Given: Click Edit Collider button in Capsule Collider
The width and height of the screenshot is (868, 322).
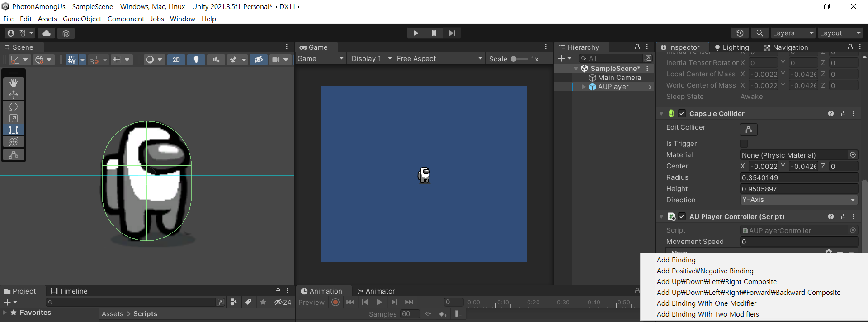Looking at the screenshot, I should [x=749, y=130].
